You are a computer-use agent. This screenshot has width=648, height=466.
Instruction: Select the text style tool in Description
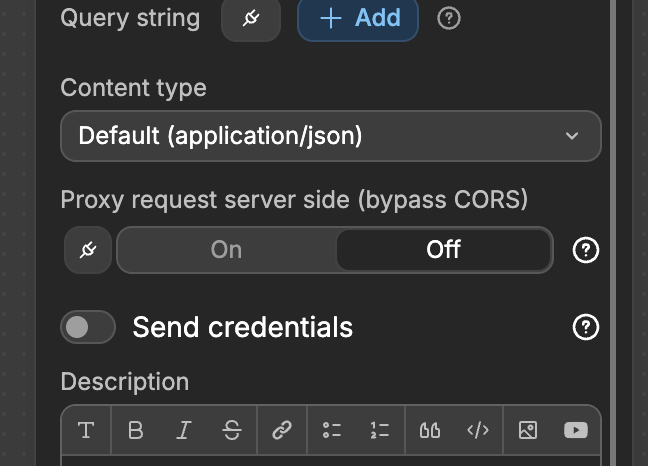coord(86,430)
